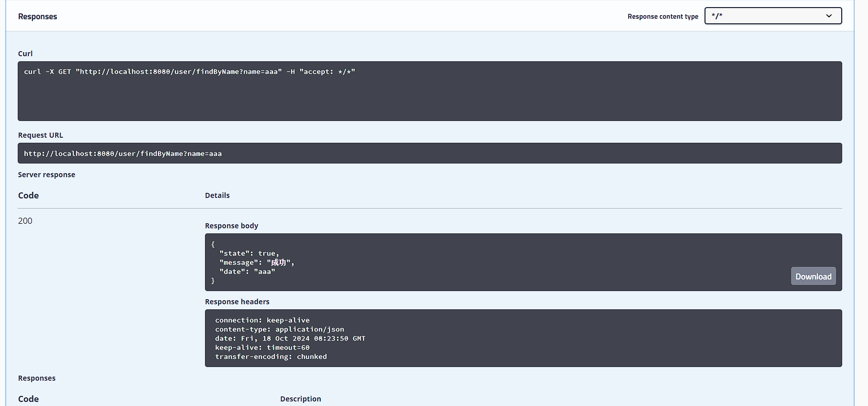Click the Download button in response body
Viewport: 868px width, 406px height.
[813, 276]
